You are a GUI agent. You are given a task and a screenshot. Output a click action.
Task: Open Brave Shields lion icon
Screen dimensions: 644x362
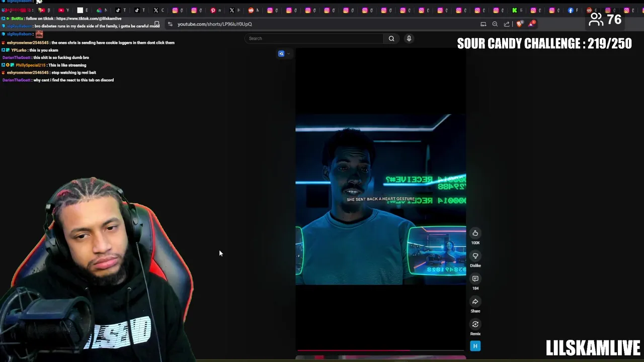(x=519, y=24)
